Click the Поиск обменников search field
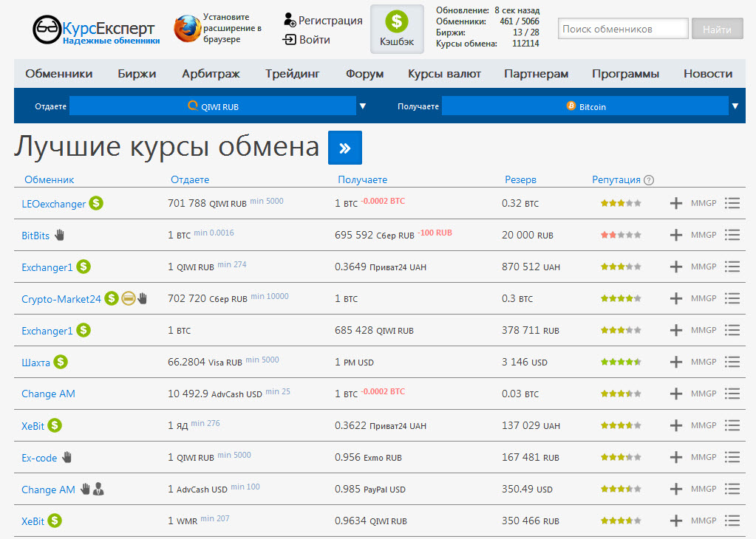This screenshot has width=756, height=539. pos(623,30)
